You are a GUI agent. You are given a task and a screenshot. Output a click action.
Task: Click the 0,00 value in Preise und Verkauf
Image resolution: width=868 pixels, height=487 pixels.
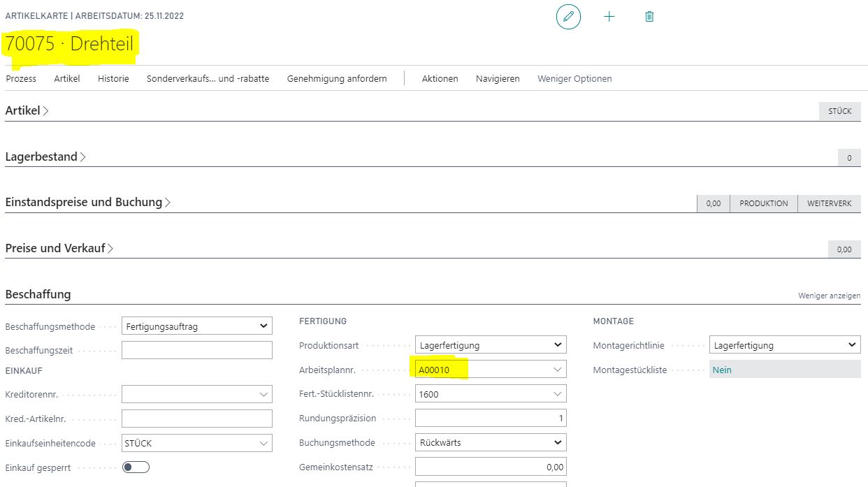pyautogui.click(x=844, y=249)
